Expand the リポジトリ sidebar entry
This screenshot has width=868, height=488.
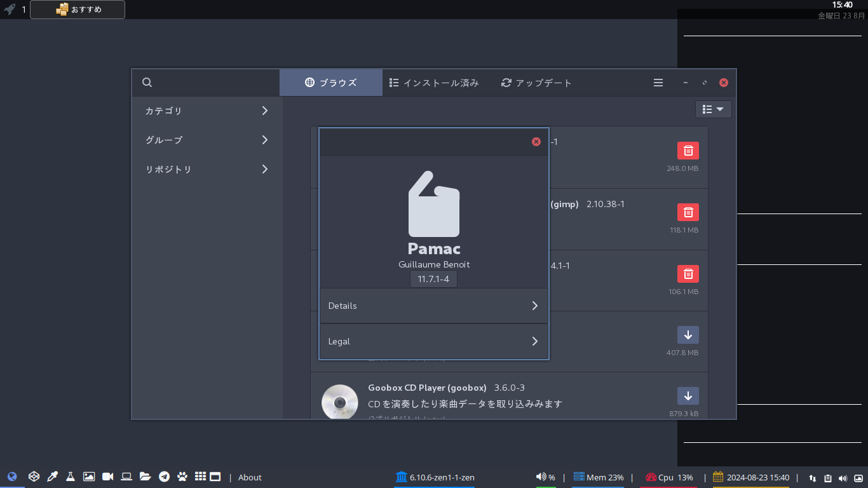coord(207,169)
